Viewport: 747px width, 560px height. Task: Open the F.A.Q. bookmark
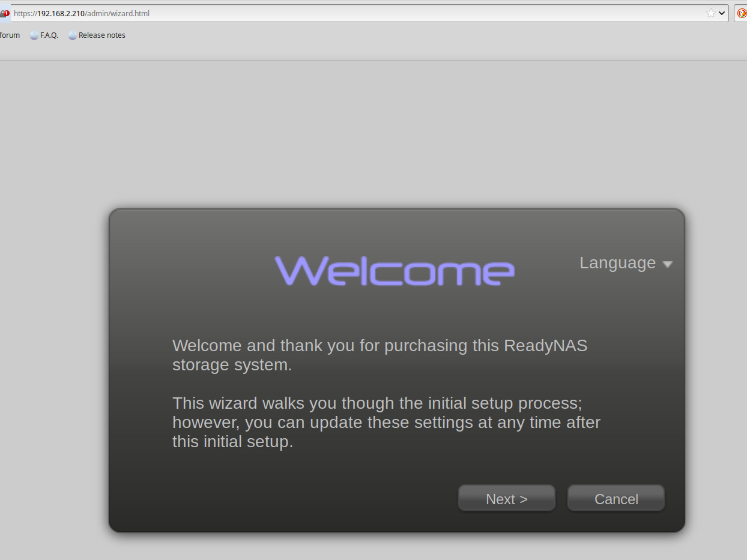coord(44,35)
